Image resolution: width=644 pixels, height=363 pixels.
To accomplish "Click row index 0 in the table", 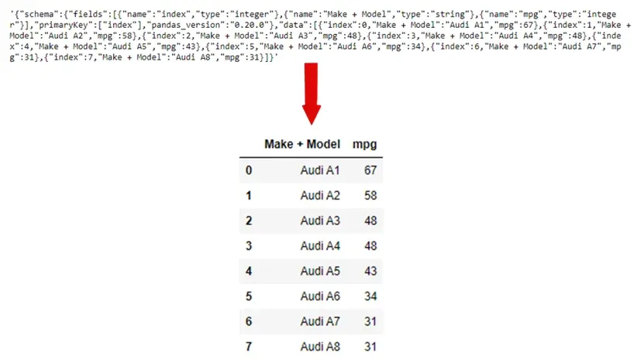I will pos(249,171).
